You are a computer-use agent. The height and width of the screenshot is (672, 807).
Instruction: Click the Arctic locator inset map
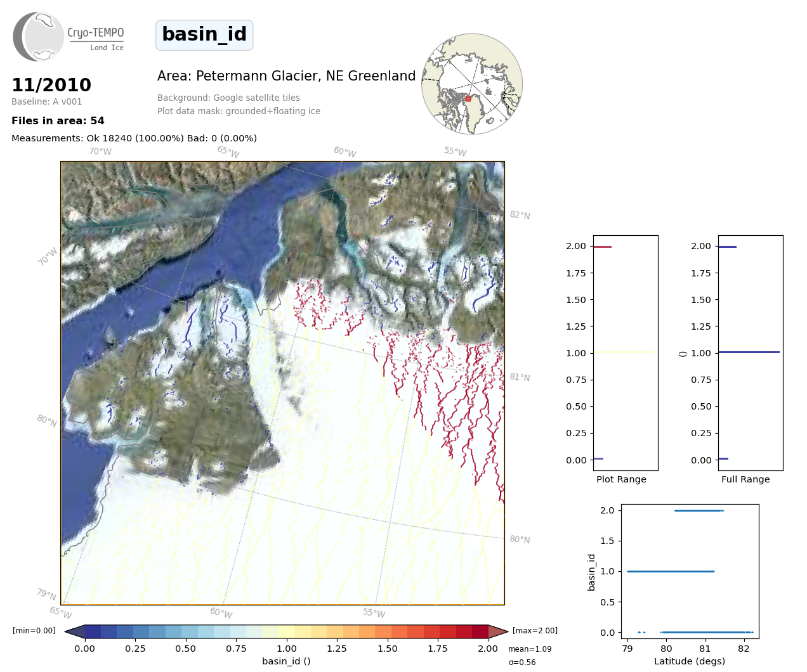[472, 84]
